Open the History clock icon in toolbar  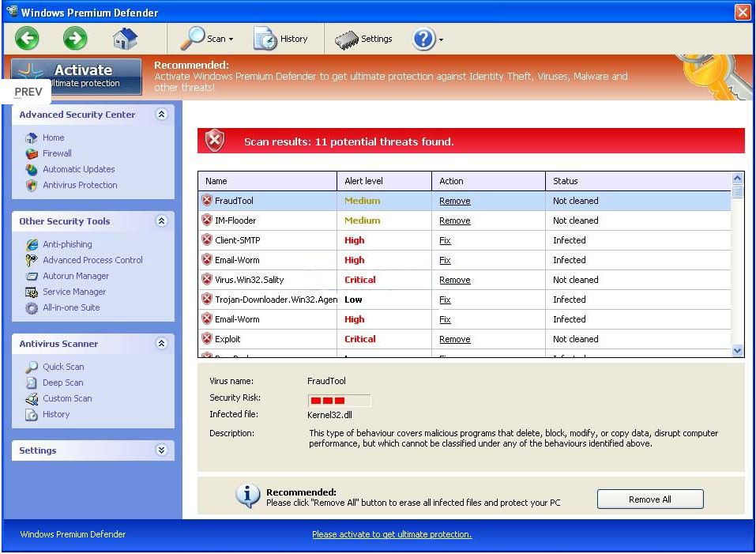265,39
